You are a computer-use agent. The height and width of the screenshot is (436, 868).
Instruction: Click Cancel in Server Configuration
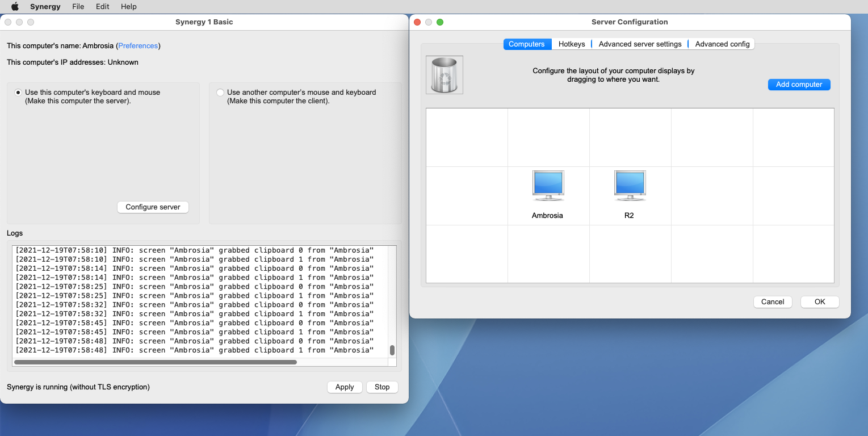773,302
